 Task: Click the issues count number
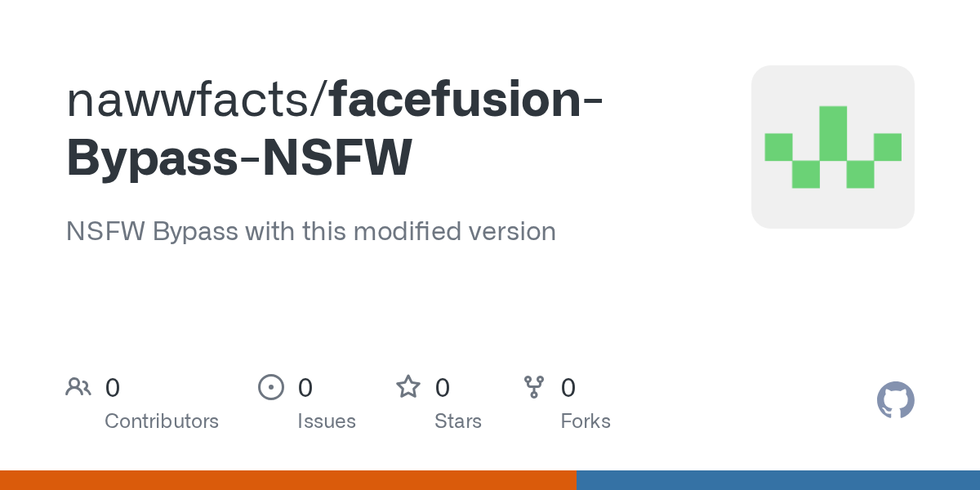pos(305,388)
